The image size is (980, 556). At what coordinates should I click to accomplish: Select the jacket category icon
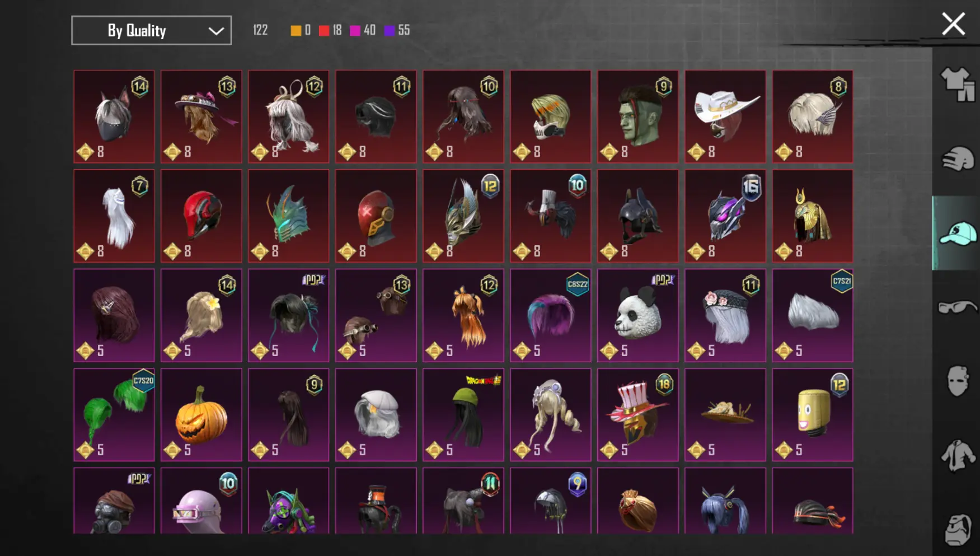click(958, 455)
